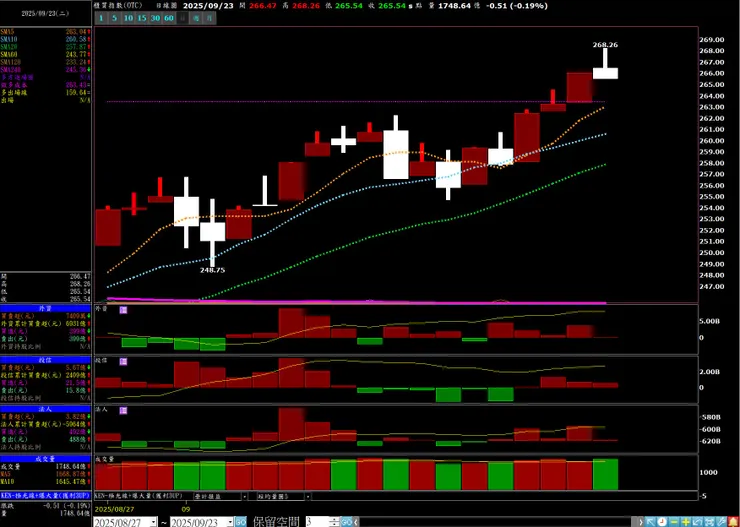Viewport: 740px width, 527px height.
Task: Click the last green volume bar
Action: tap(605, 474)
